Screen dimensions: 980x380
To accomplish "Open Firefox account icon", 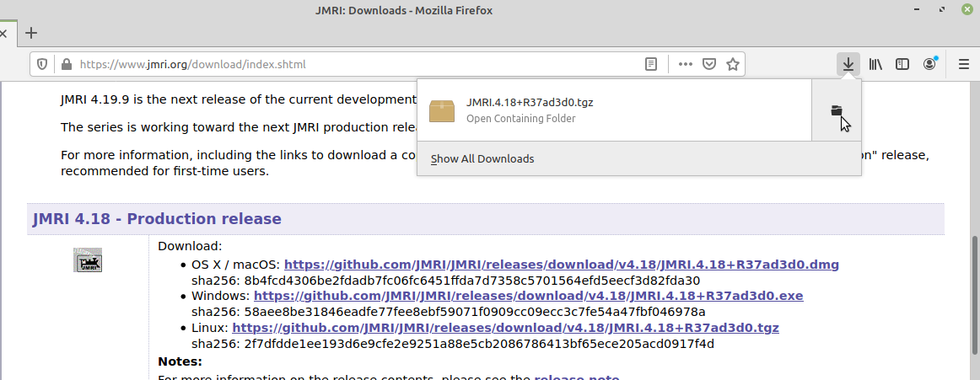I will coord(929,64).
